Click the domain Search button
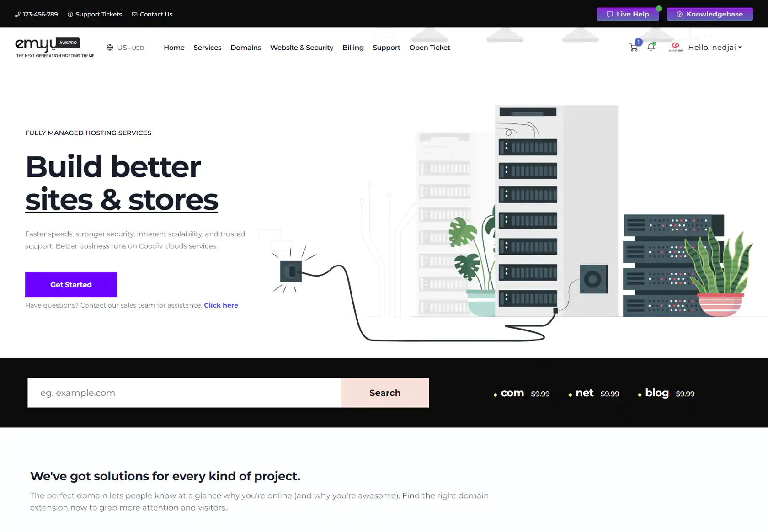Image resolution: width=768 pixels, height=532 pixels. point(385,393)
